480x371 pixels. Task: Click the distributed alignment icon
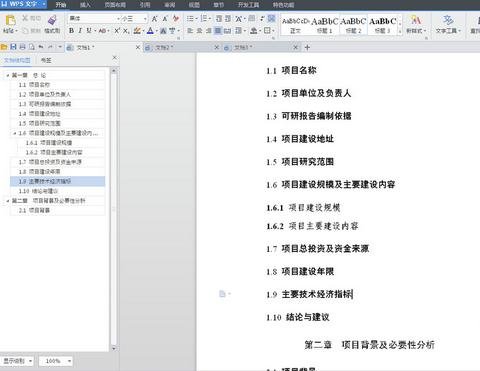click(227, 31)
